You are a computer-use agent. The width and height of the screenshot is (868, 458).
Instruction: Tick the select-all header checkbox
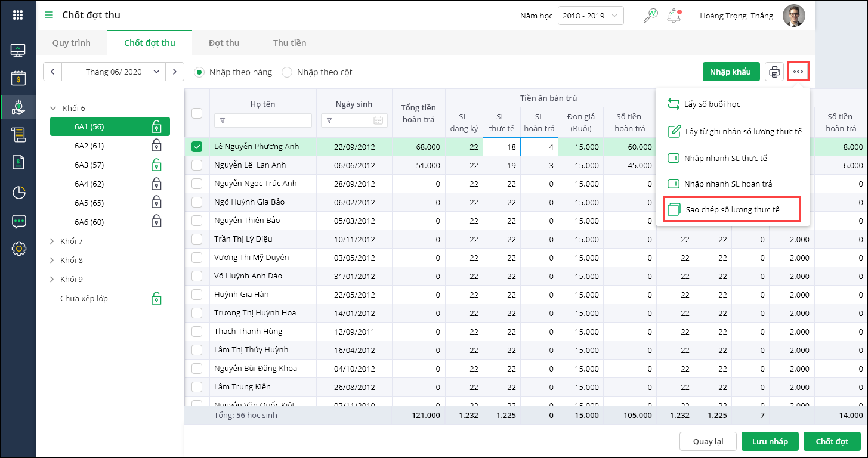(197, 113)
